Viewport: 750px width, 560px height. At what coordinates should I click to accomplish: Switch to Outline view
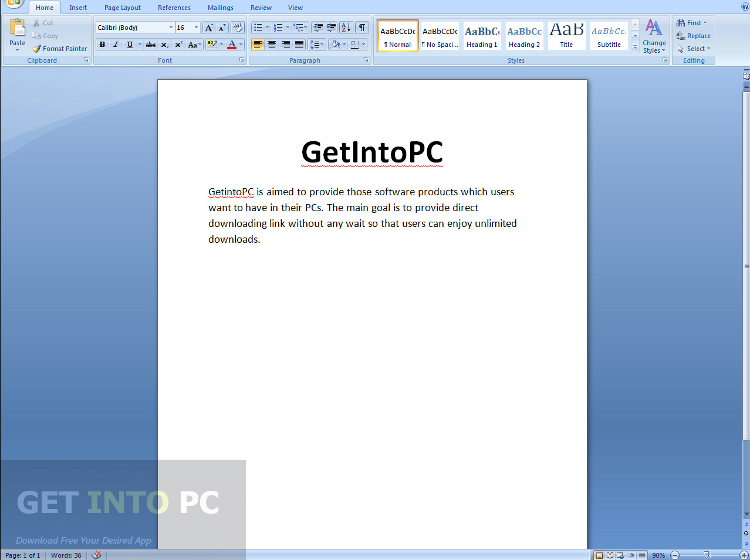631,555
